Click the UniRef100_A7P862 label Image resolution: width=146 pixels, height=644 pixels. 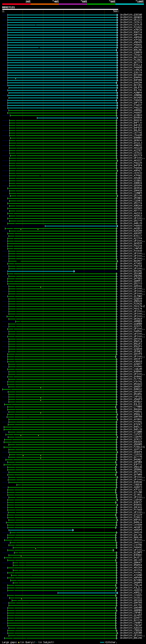click(x=131, y=175)
